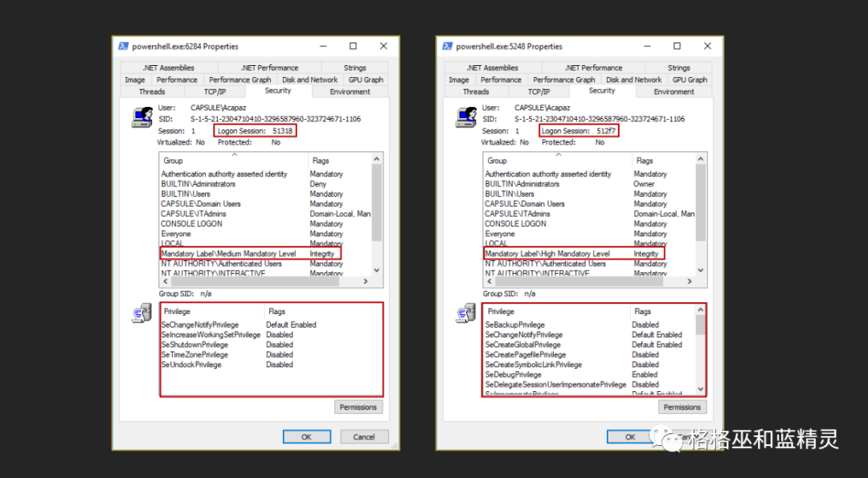Open Performance Graph tab in powershell.exe:5248 window
868x478 pixels.
563,80
